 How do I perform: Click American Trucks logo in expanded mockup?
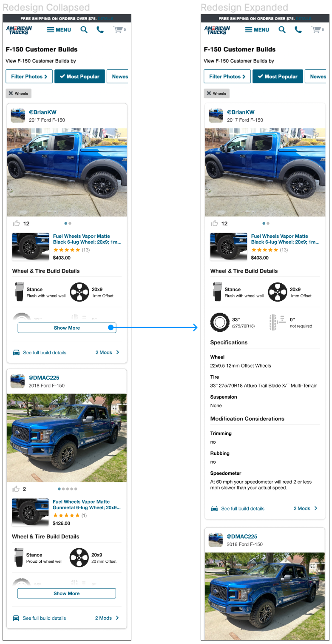217,30
